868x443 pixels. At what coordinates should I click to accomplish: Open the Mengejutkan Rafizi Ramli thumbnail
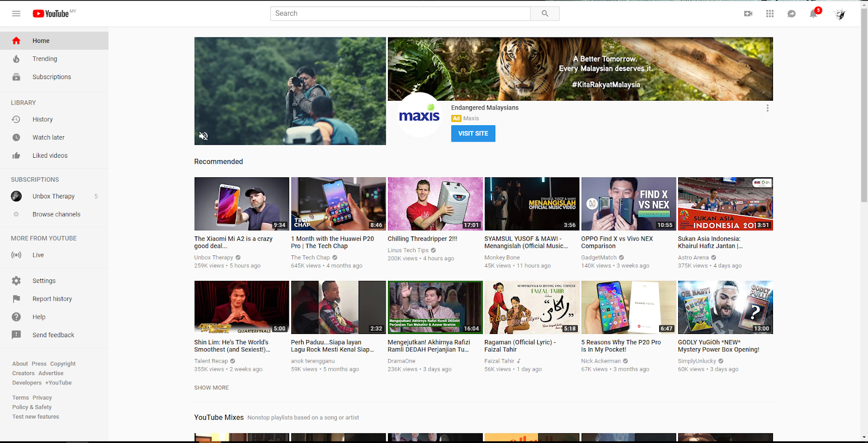click(435, 307)
